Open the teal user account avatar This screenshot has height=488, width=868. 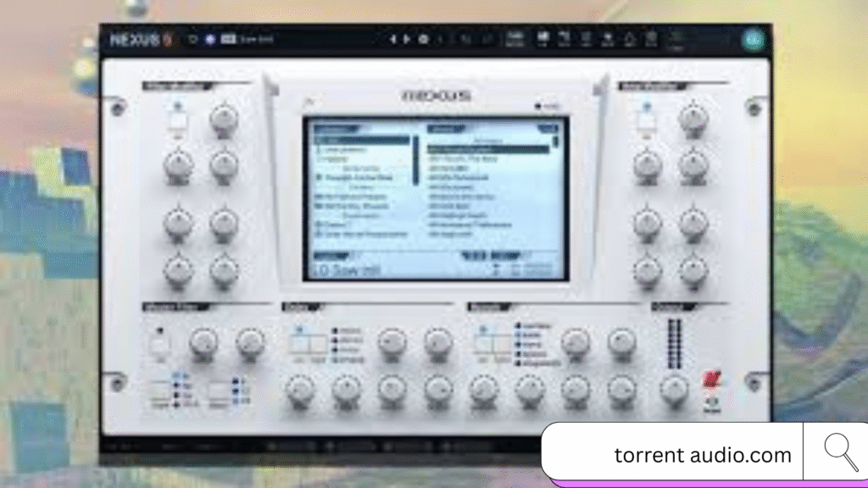click(x=752, y=40)
